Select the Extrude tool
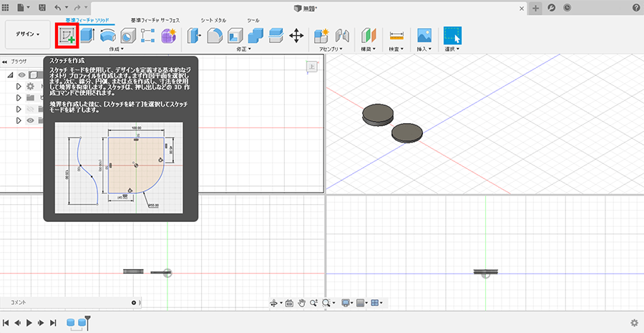This screenshot has width=644, height=333. [x=87, y=36]
